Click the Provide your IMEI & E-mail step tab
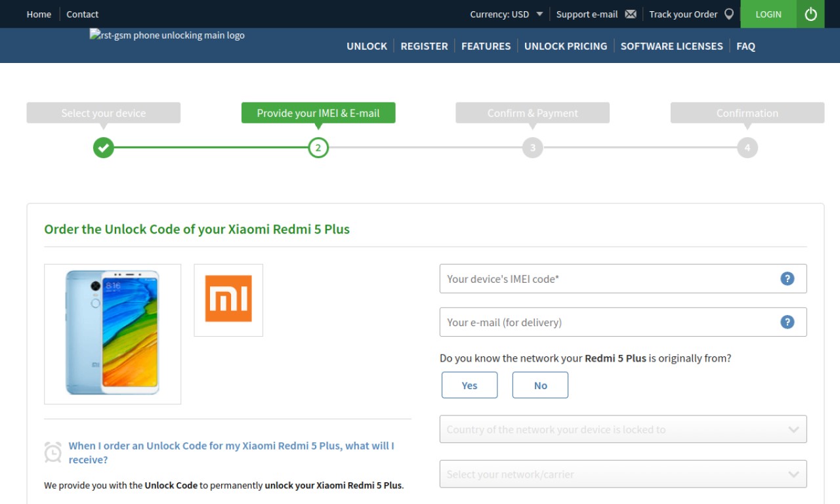 (318, 113)
